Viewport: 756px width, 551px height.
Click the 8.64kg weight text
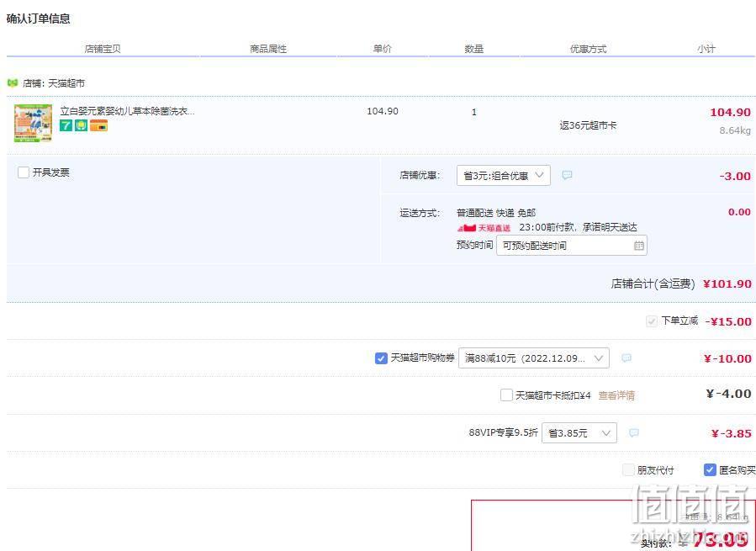tap(735, 130)
